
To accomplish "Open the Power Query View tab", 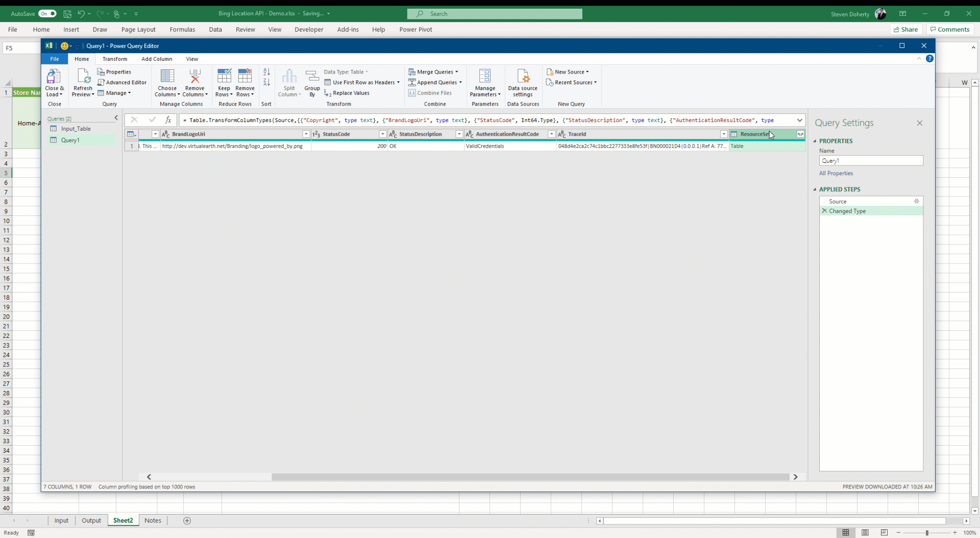I will tap(192, 59).
